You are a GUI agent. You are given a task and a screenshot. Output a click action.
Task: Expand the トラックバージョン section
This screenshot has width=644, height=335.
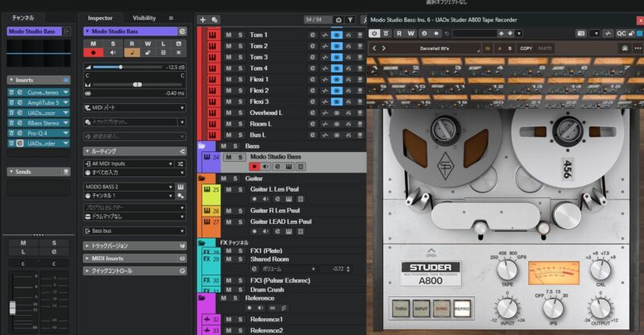134,246
